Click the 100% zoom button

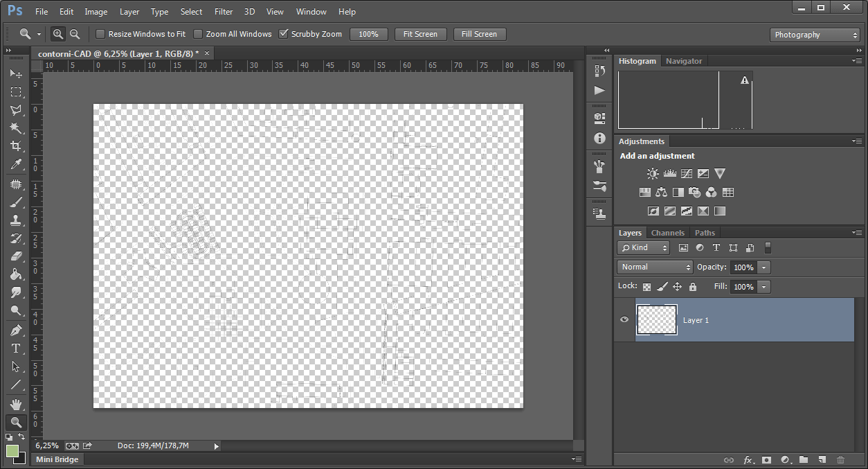(x=369, y=34)
